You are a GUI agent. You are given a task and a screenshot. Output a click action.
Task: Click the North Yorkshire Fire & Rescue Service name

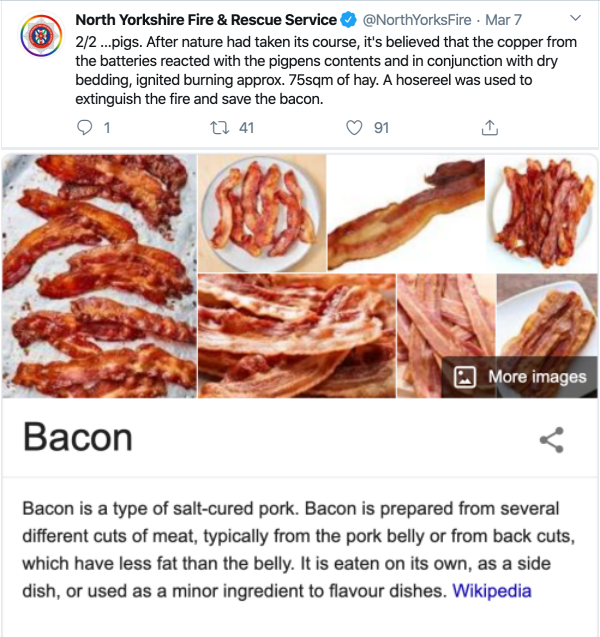tap(206, 20)
